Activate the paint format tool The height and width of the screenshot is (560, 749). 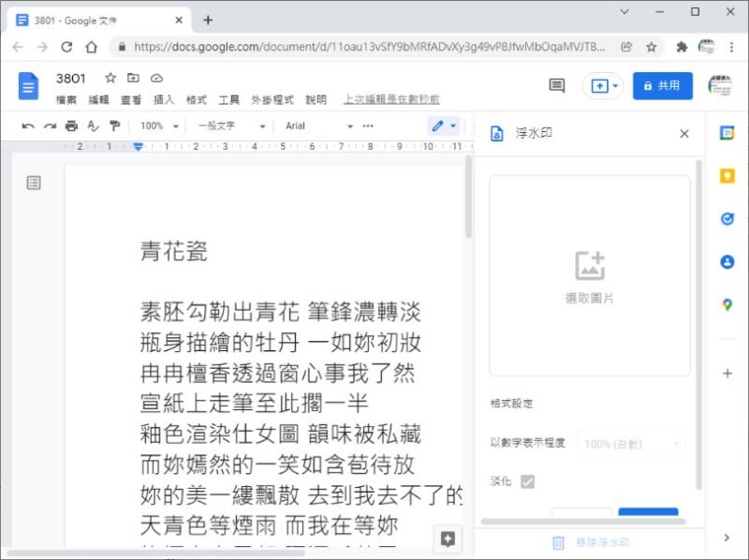[x=114, y=126]
